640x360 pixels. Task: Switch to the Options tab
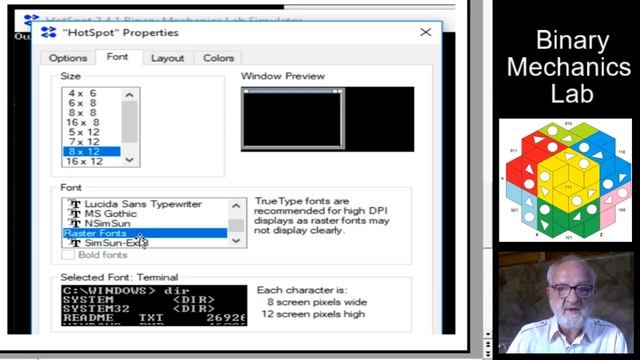point(68,58)
